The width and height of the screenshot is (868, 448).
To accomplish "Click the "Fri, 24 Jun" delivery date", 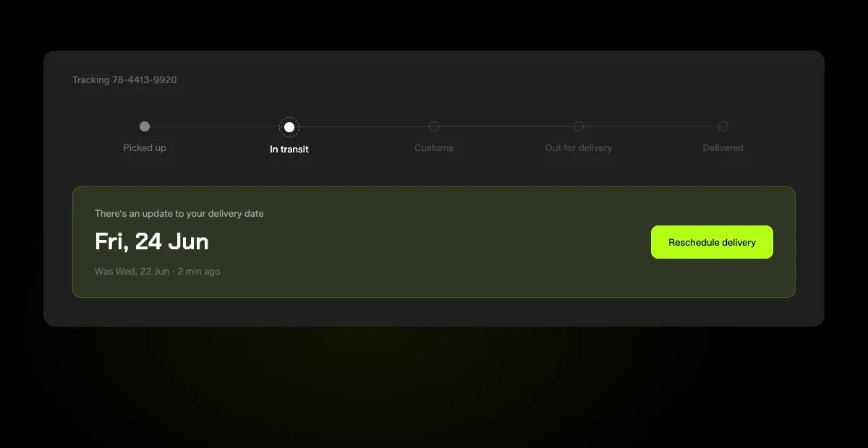I will (x=152, y=241).
